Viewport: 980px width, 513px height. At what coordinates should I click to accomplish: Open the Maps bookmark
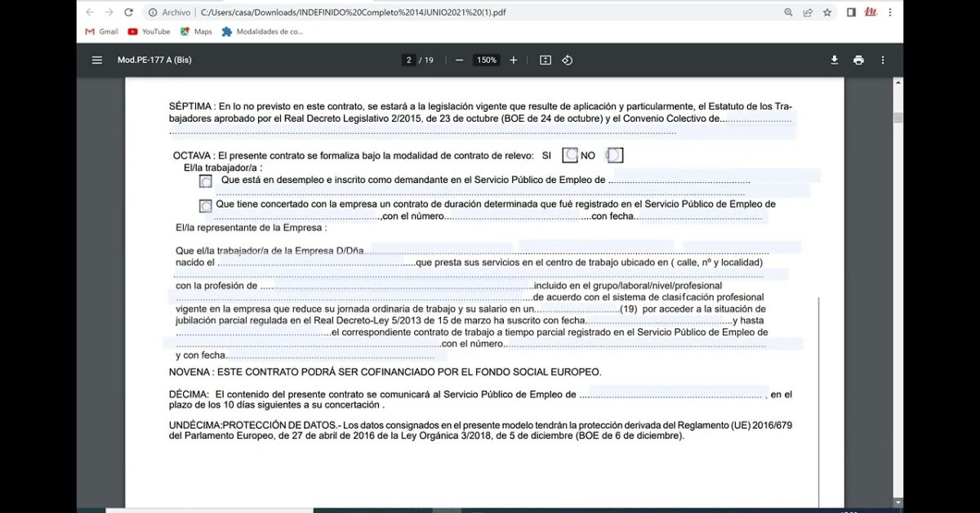point(196,32)
